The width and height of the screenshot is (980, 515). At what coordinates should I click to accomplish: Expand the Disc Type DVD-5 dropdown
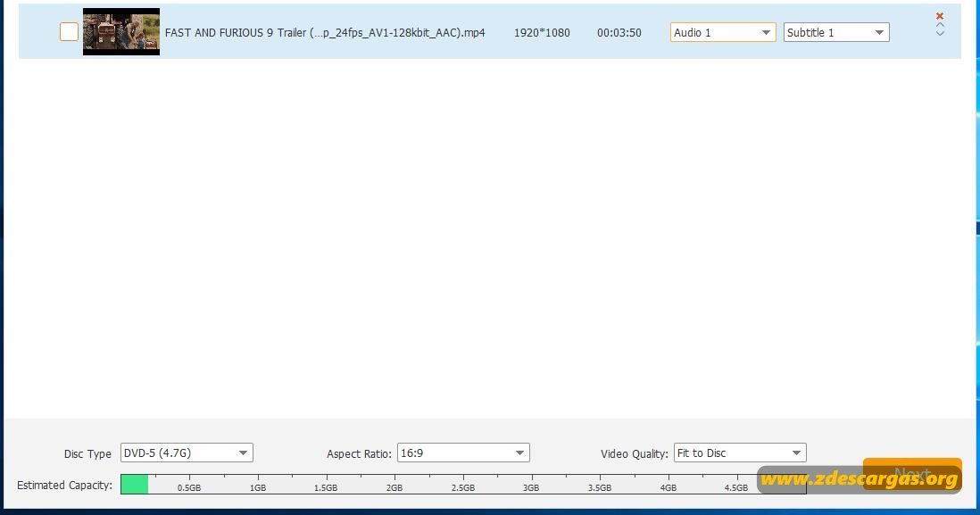[x=187, y=453]
